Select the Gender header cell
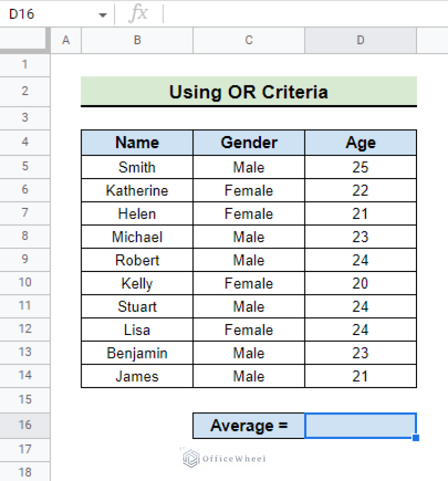This screenshot has width=448, height=481. pos(248,142)
